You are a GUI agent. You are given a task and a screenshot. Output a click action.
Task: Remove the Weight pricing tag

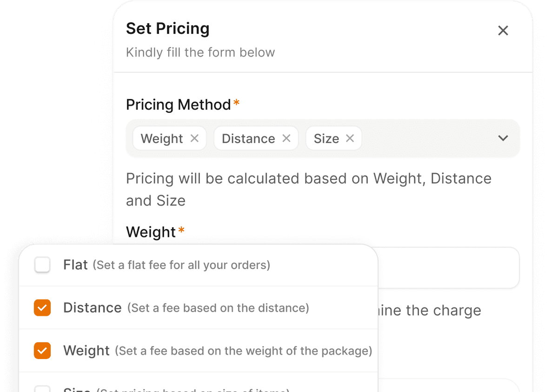click(195, 138)
